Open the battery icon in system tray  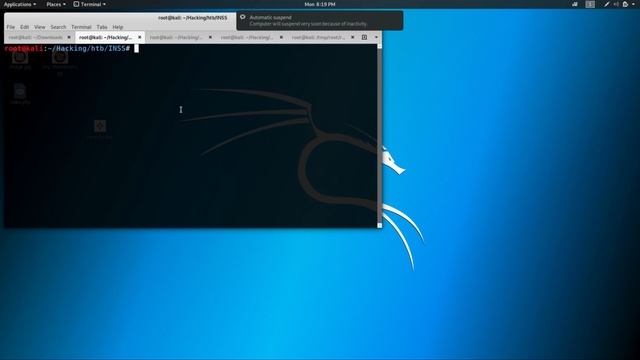point(625,4)
